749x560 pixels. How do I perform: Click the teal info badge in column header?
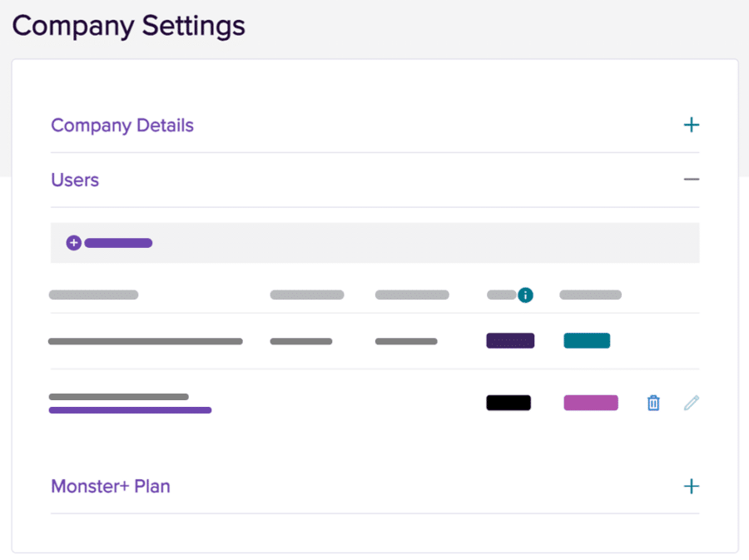click(527, 295)
